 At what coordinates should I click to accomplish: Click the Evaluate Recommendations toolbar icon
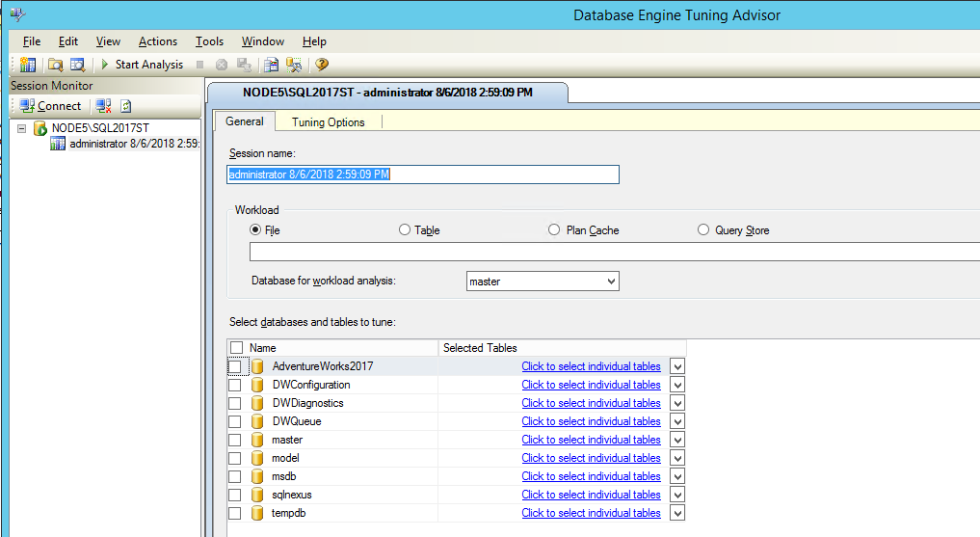(x=272, y=65)
